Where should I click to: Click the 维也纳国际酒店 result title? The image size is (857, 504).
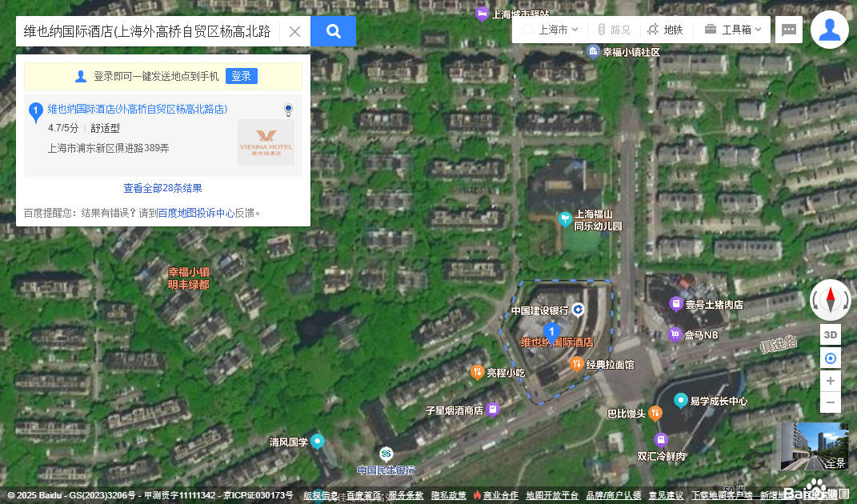[x=137, y=109]
